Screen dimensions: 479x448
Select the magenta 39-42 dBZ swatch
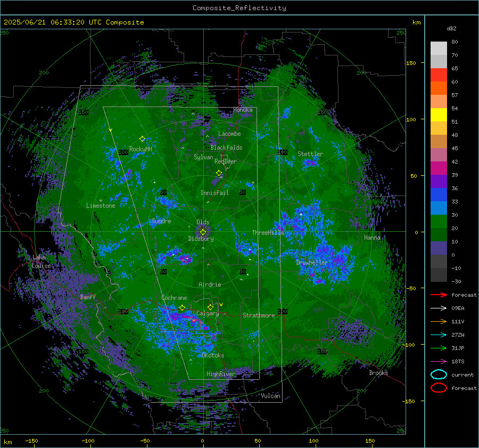coord(439,168)
